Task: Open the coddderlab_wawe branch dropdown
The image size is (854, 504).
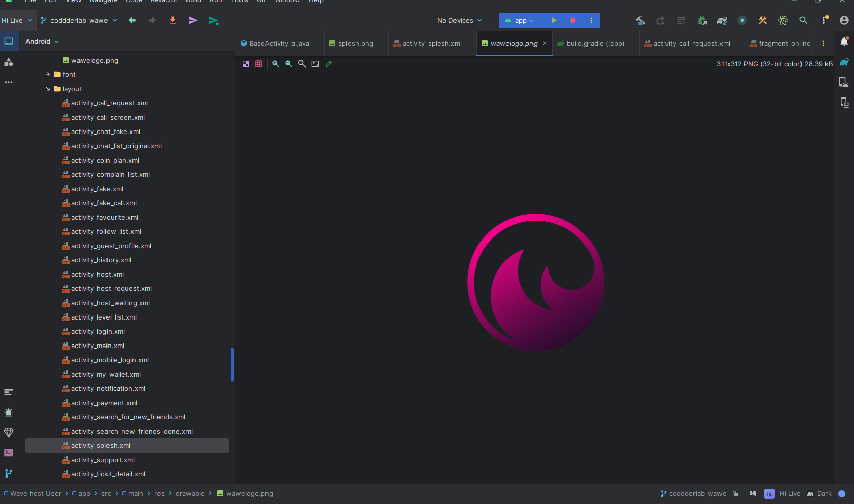Action: pos(79,20)
